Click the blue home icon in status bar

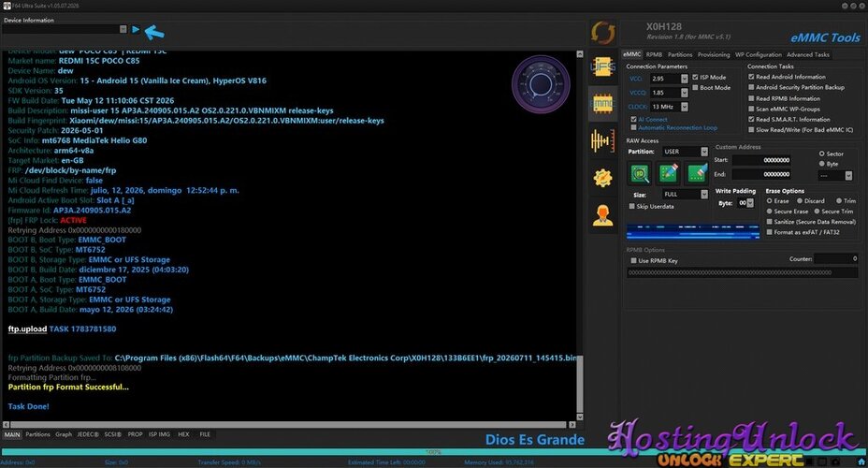click(x=861, y=461)
